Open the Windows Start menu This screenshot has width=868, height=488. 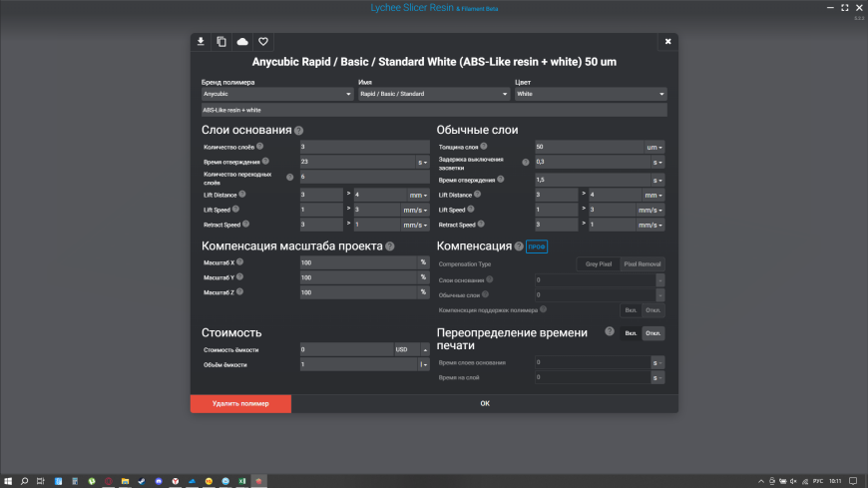[x=8, y=481]
